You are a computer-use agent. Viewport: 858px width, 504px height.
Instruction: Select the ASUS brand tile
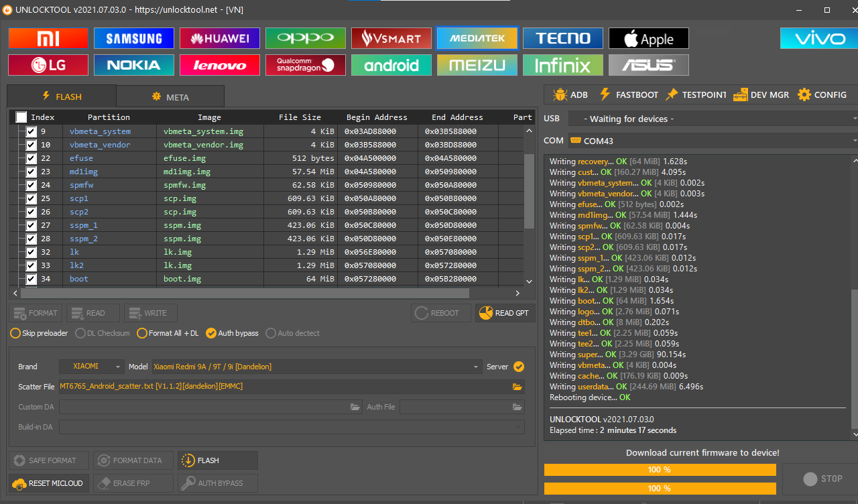649,65
